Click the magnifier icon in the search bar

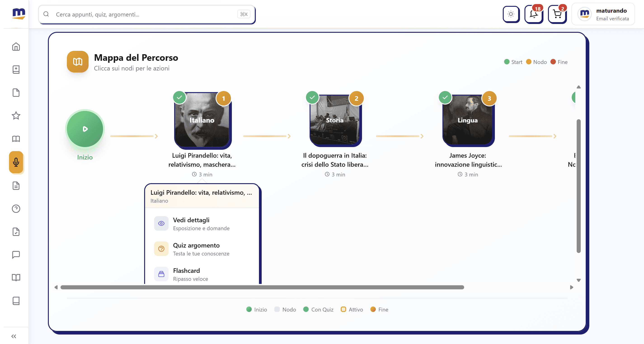click(46, 14)
